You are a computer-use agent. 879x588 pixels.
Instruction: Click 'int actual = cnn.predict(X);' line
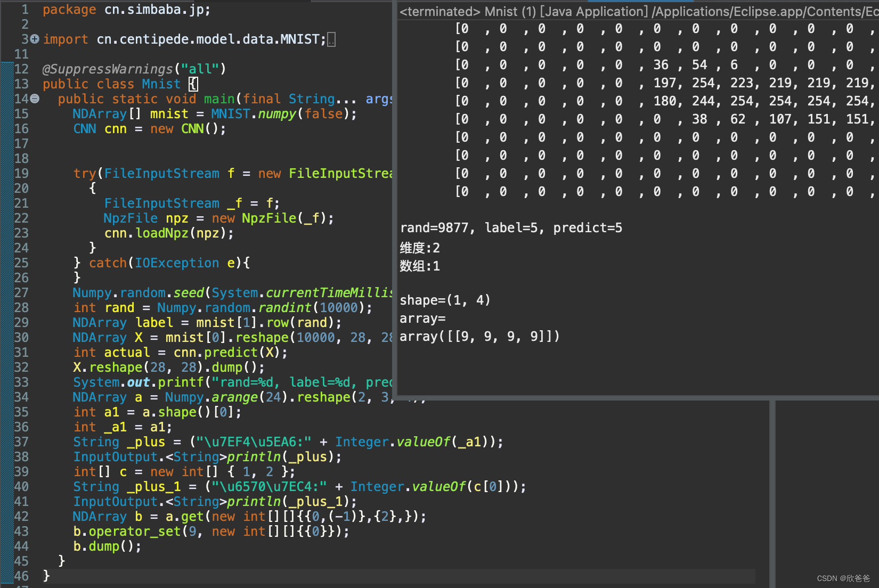pos(181,352)
